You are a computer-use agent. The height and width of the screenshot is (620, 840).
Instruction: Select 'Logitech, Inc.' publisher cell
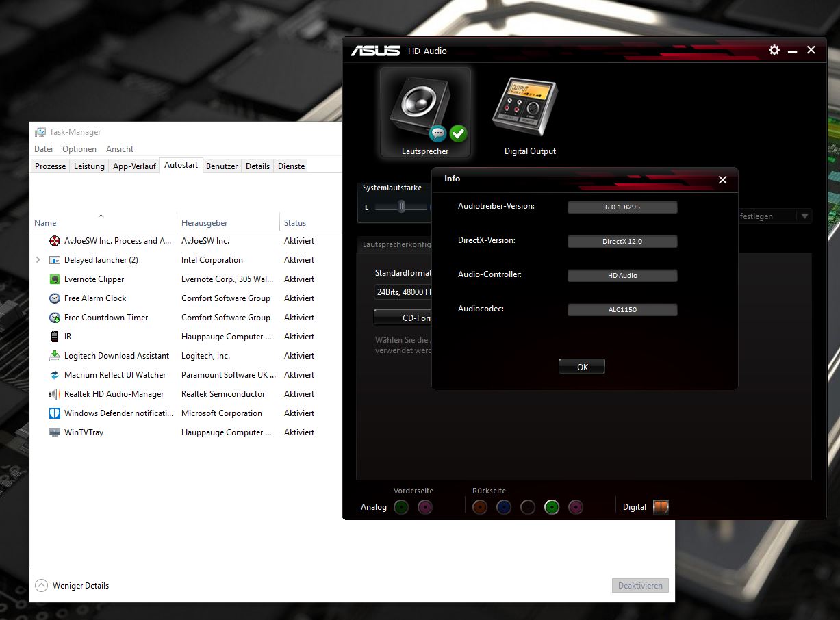pyautogui.click(x=205, y=356)
